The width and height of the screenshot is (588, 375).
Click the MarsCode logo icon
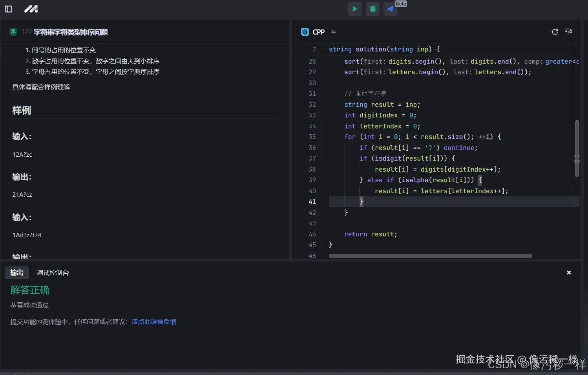pyautogui.click(x=31, y=9)
